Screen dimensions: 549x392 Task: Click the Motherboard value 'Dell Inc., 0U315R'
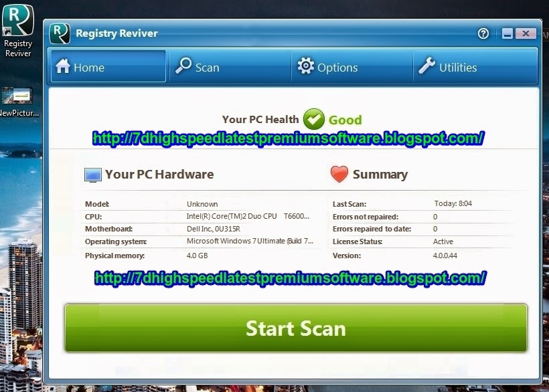tap(213, 229)
